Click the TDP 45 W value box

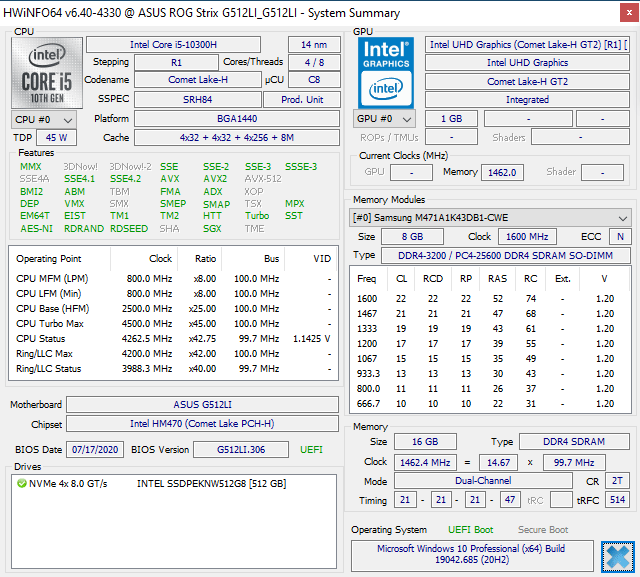(x=56, y=138)
